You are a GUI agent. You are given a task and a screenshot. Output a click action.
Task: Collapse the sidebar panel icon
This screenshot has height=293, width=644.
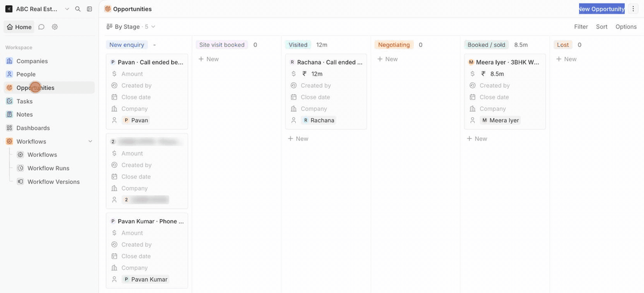89,9
